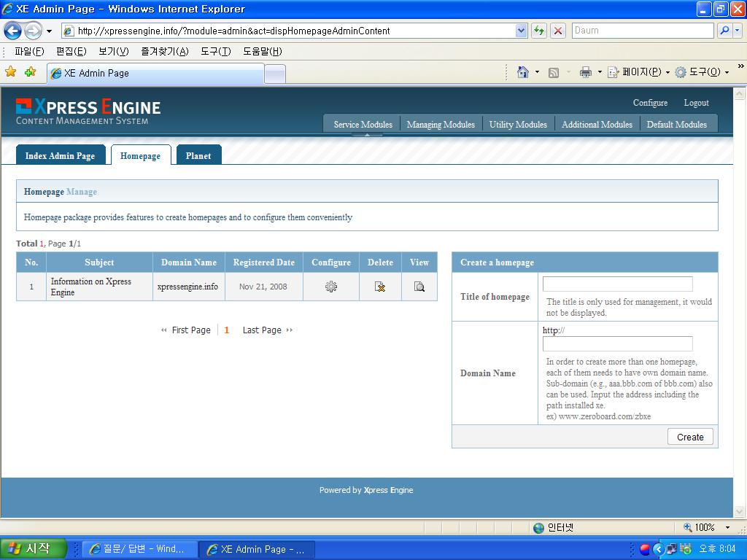Viewport: 747px width, 560px height.
Task: Open 도구(O) Tools dropdown in command bar
Action: tap(702, 72)
